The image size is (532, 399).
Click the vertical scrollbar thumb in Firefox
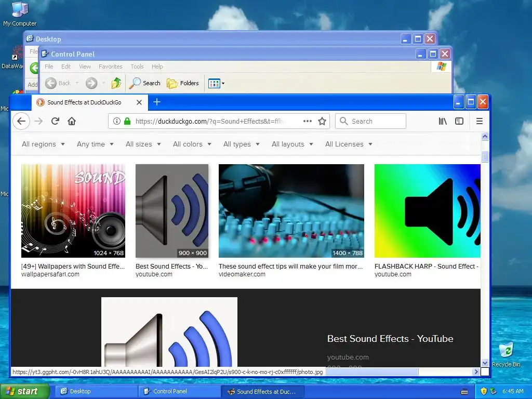coord(485,156)
